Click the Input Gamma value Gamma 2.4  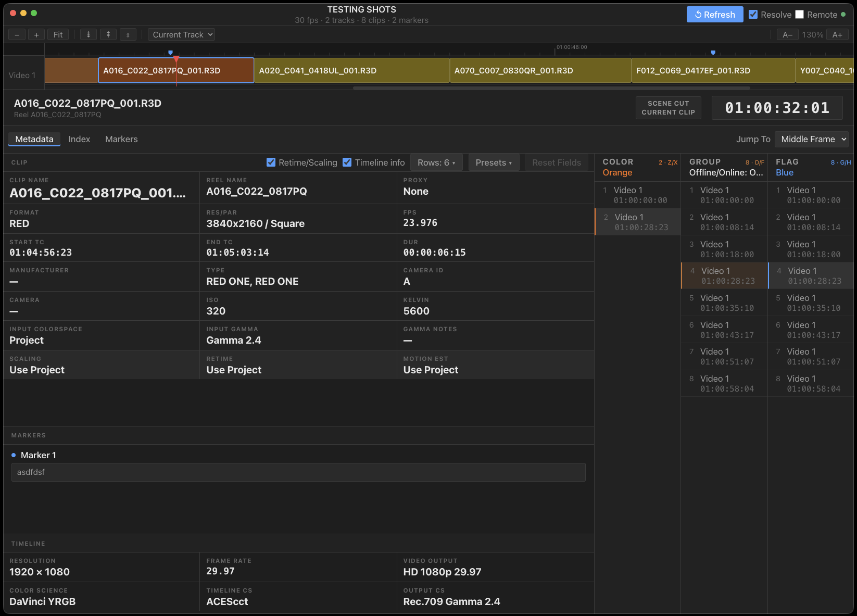(x=233, y=341)
